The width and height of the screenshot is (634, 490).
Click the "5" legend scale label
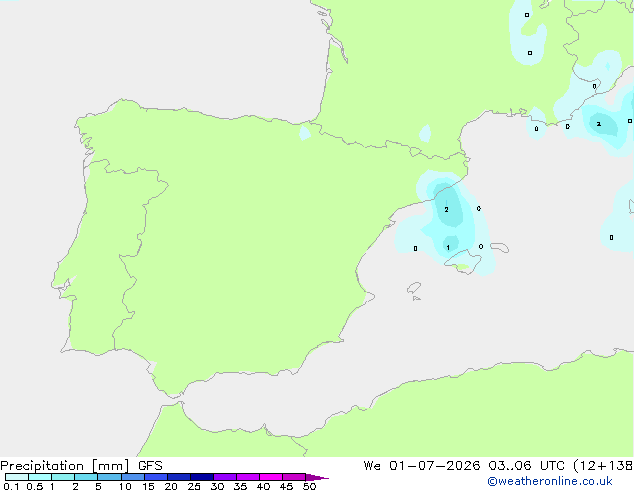click(98, 486)
